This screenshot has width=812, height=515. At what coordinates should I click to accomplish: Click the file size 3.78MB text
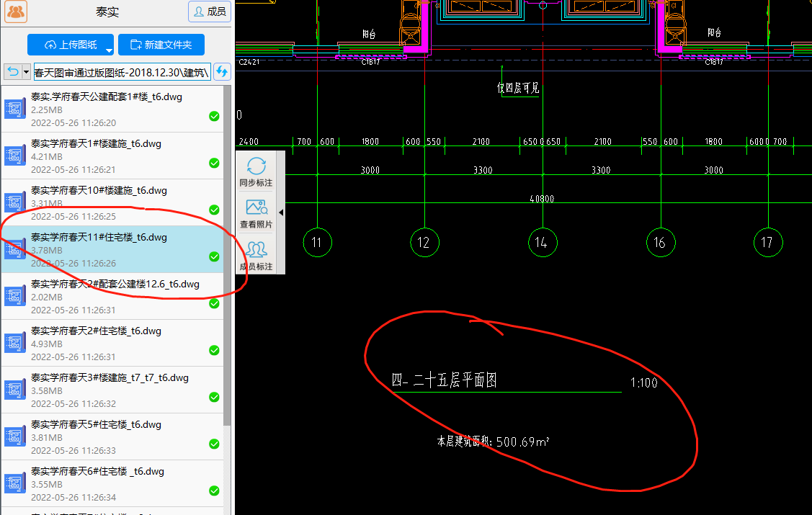tap(47, 251)
